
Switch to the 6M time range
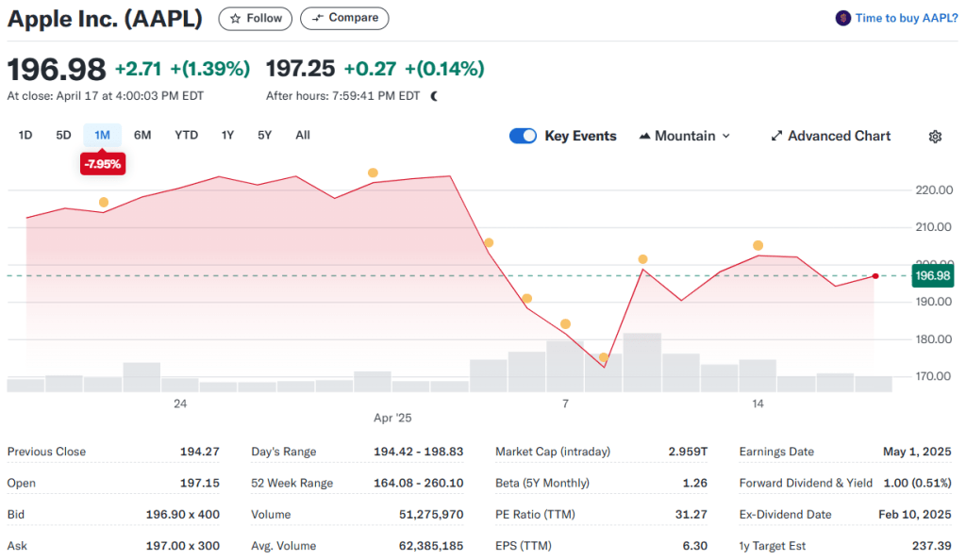142,135
